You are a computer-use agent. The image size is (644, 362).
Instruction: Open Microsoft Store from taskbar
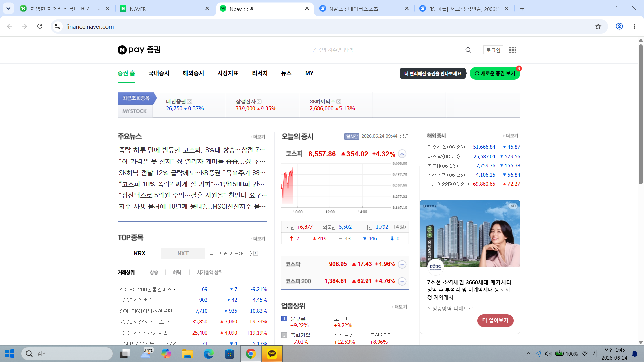(229, 354)
